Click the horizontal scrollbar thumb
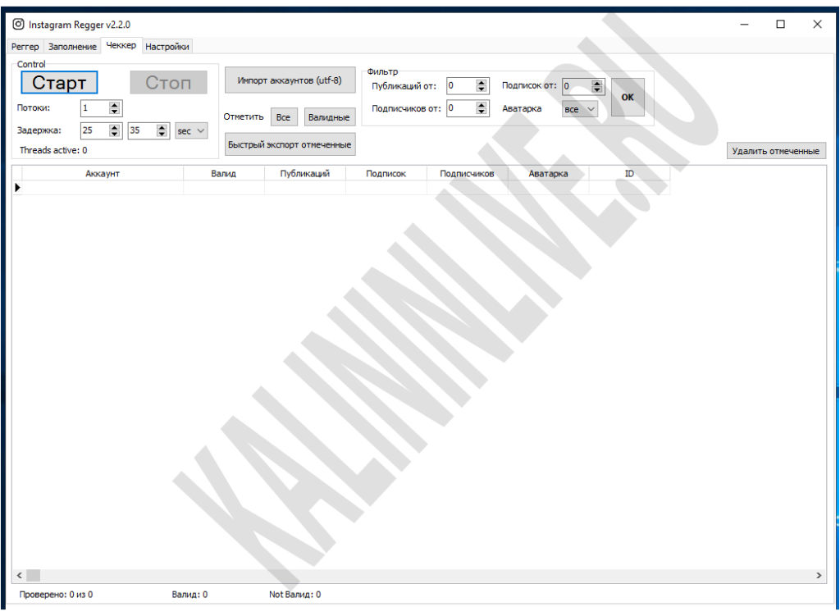This screenshot has width=840, height=616. (x=33, y=575)
